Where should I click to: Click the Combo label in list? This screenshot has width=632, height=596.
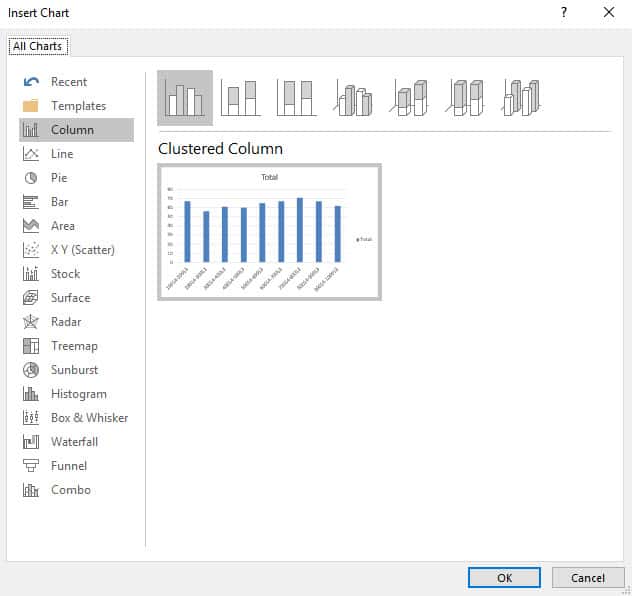[x=71, y=490]
